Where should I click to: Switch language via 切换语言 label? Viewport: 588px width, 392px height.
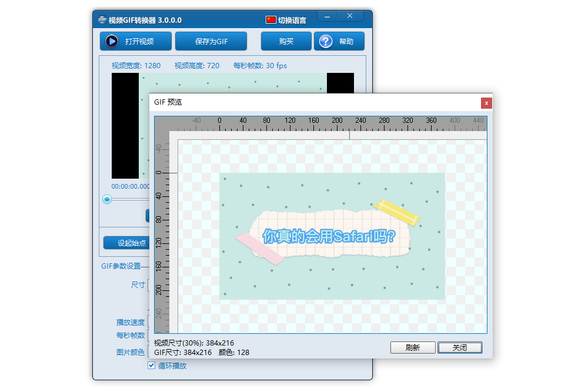coord(292,20)
